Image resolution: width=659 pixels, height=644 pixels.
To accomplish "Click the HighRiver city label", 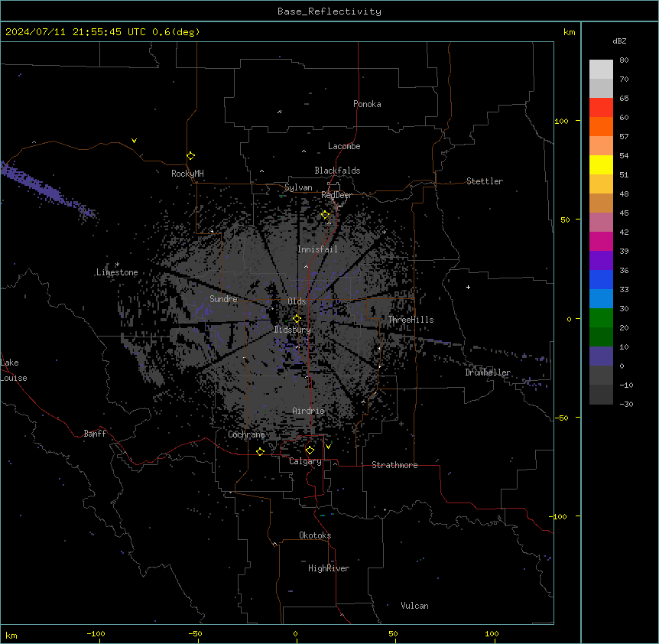I will coord(329,568).
